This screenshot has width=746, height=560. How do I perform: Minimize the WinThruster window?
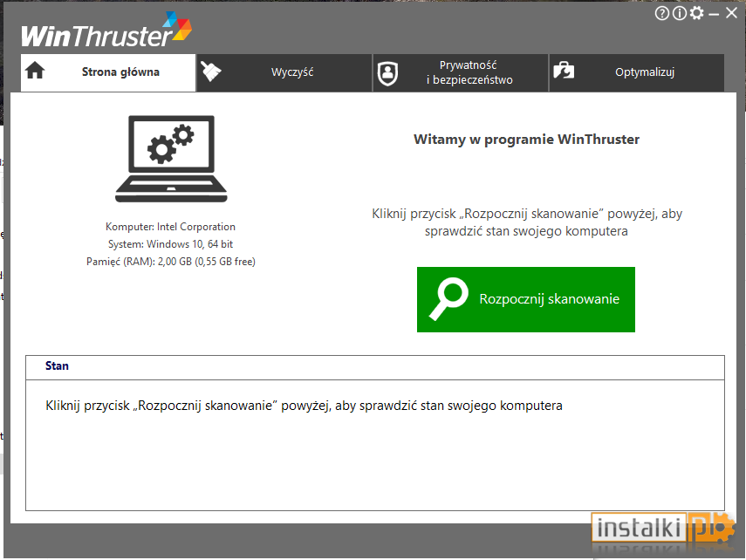click(714, 14)
